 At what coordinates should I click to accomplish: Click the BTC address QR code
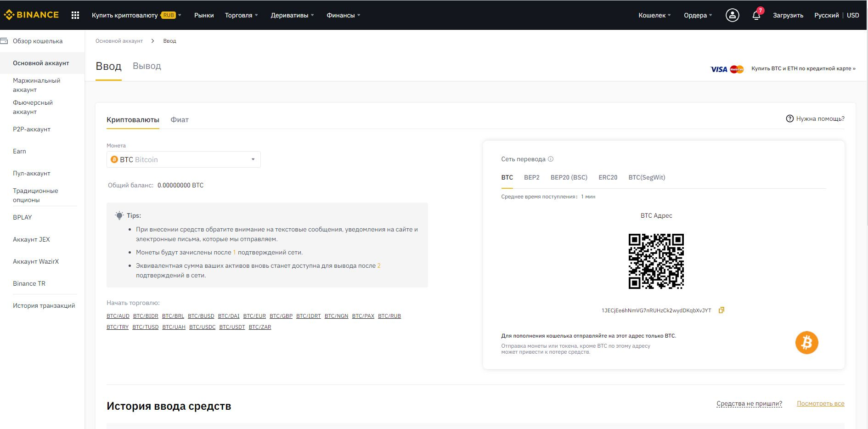tap(656, 261)
